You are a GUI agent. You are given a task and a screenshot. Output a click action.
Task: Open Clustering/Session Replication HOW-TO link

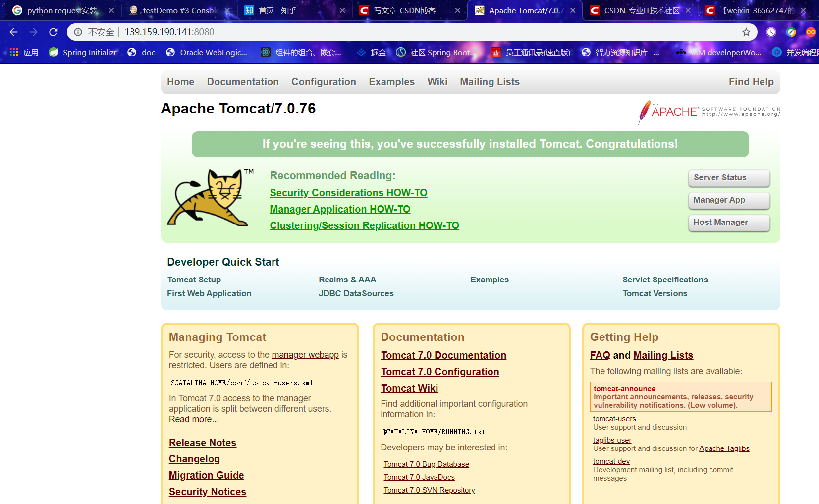364,225
